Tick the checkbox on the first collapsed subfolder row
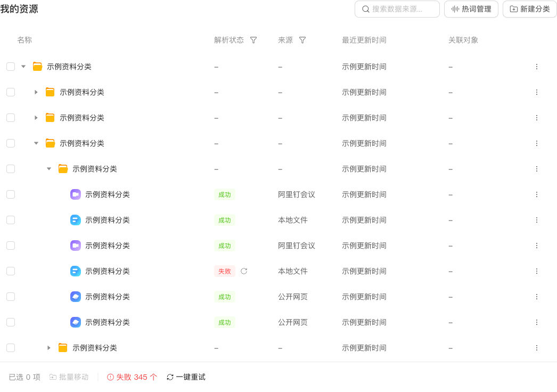 (11, 92)
